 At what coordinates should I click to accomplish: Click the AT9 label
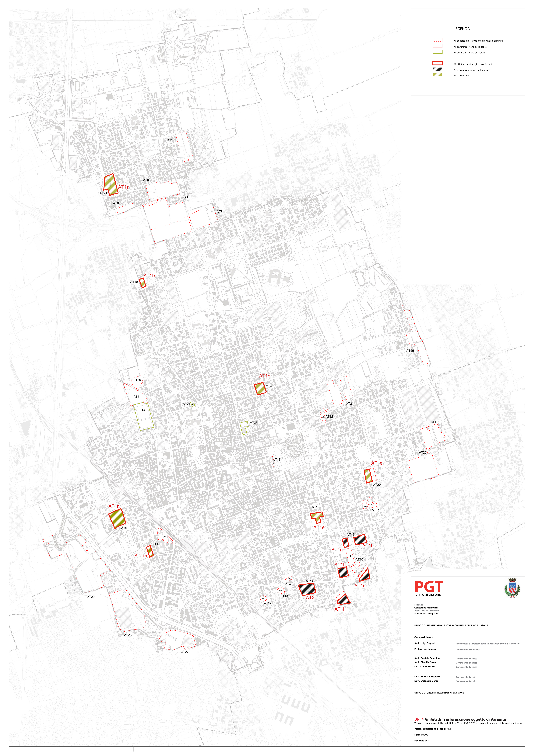170,140
